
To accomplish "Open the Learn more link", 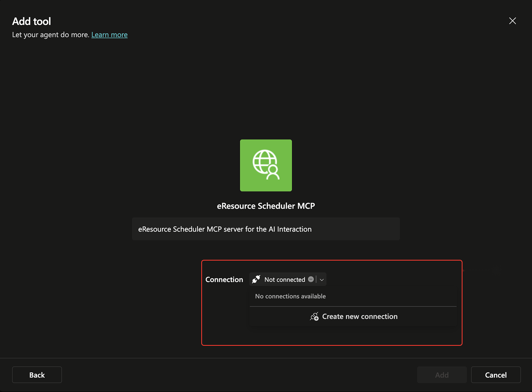I will pos(109,35).
